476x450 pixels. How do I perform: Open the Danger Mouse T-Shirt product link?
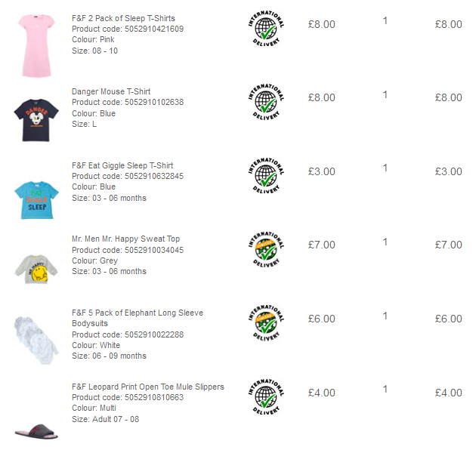pyautogui.click(x=111, y=91)
